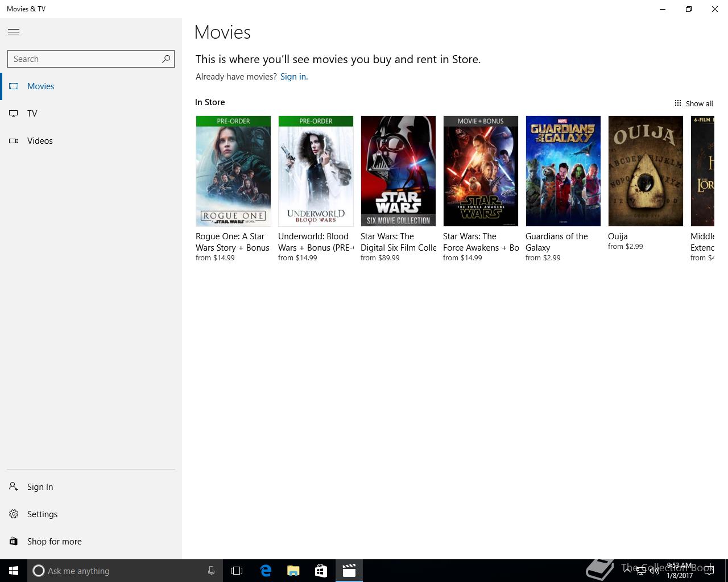Click the 'Rogue One: A Star Wars Story' title
This screenshot has height=582, width=728.
point(233,242)
